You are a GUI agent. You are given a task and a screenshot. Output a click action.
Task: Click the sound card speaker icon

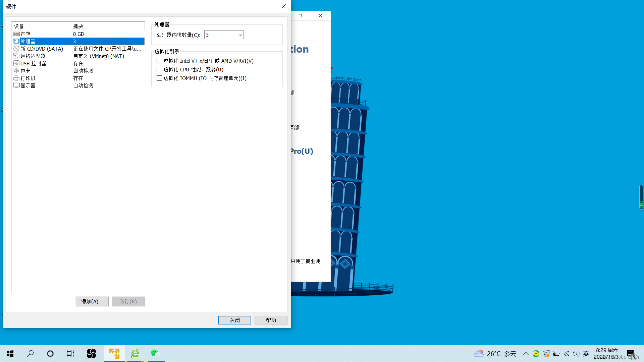16,71
